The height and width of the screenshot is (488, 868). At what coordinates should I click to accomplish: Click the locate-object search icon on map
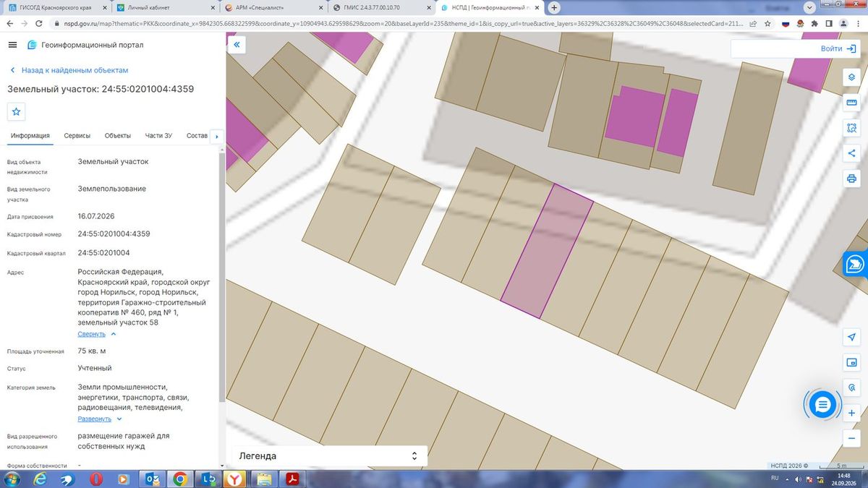click(x=851, y=388)
